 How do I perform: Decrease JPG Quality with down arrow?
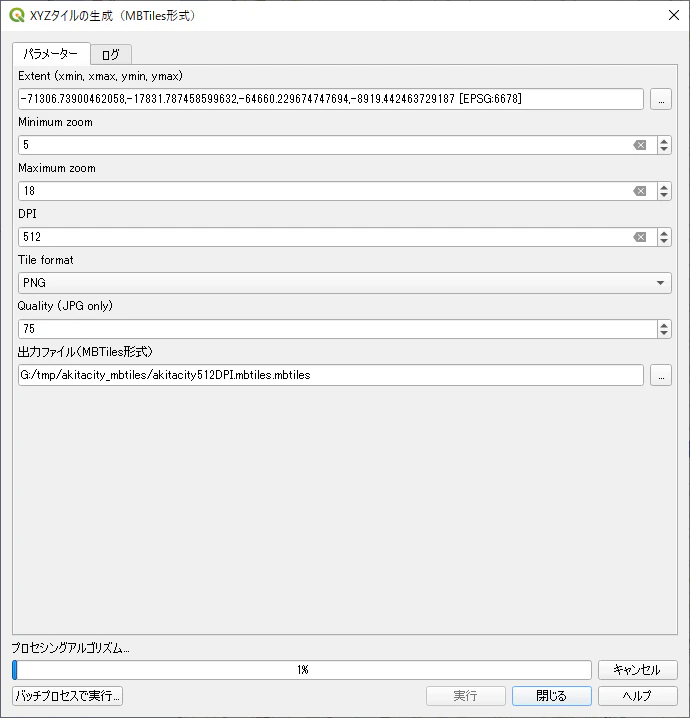pos(664,333)
